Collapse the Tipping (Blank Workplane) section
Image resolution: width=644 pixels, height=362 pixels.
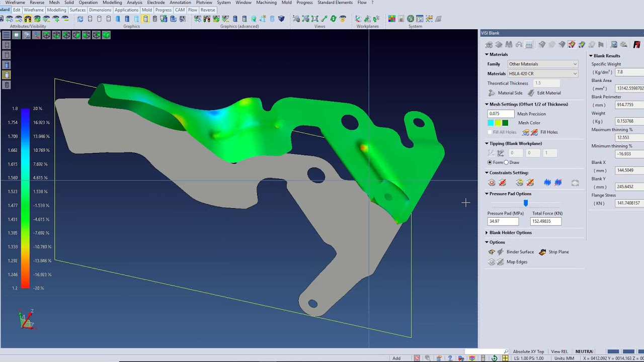487,143
